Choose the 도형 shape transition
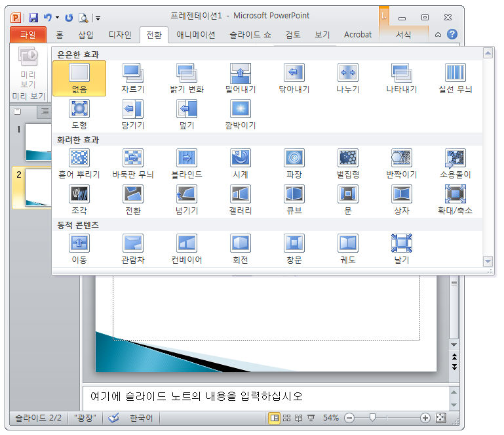Image resolution: width=504 pixels, height=435 pixels. tap(79, 115)
